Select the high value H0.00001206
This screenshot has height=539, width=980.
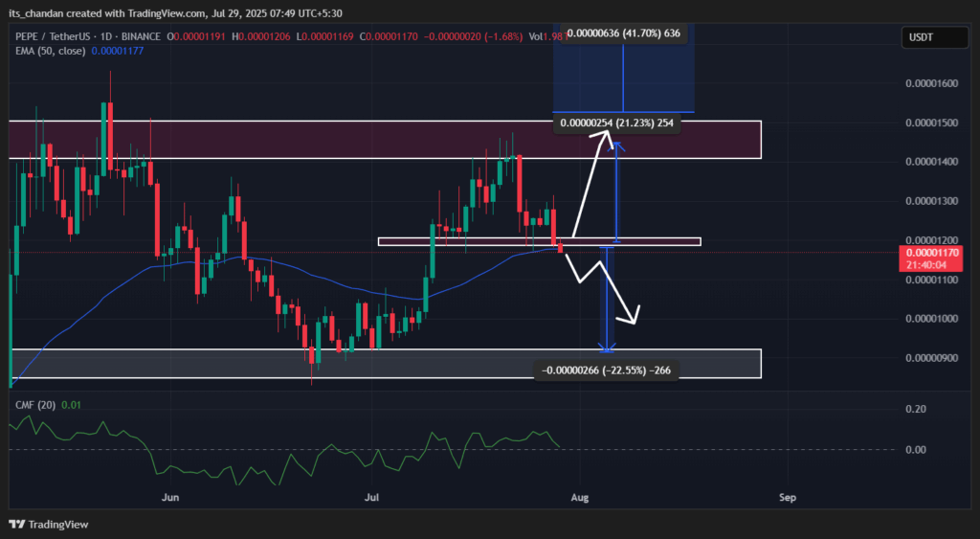coord(261,37)
